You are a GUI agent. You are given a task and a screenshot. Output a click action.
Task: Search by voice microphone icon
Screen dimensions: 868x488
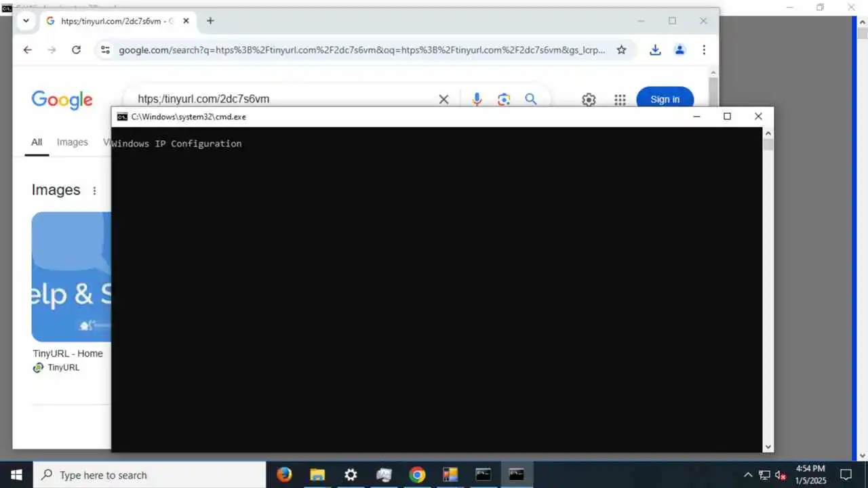pos(477,99)
